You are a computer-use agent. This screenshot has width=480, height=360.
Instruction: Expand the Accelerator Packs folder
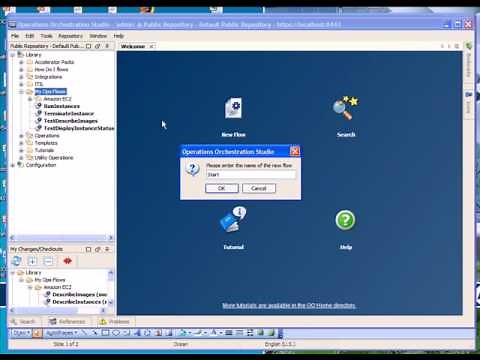tap(21, 62)
